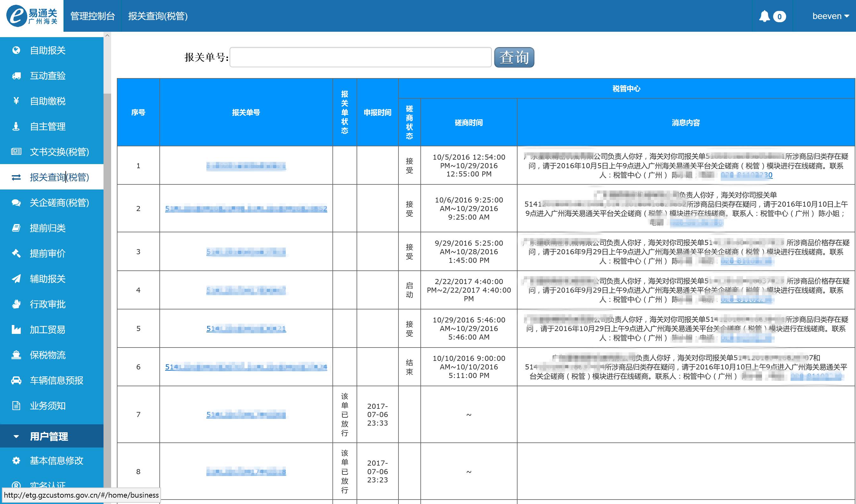Click the phone number link in row 1 message
The width and height of the screenshot is (856, 504).
pos(746,175)
